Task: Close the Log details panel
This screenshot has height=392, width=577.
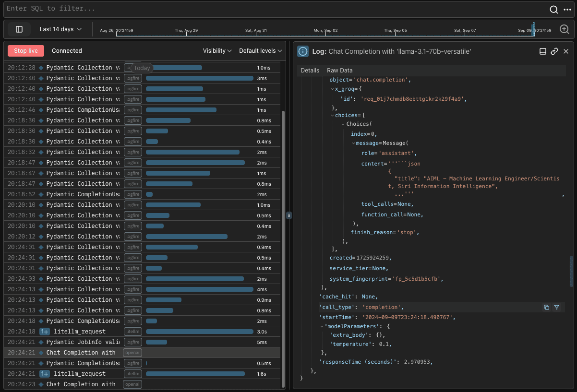Action: (566, 51)
